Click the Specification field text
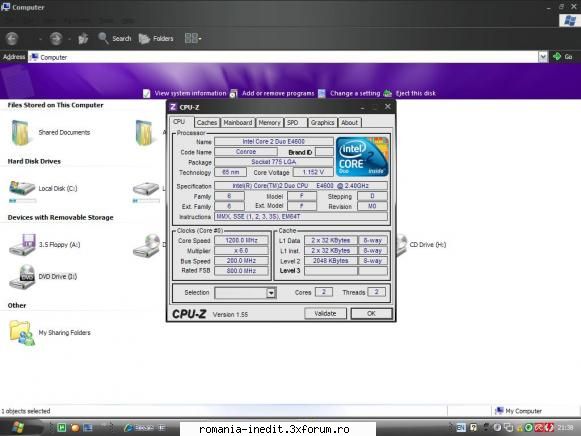The height and width of the screenshot is (436, 581). pyautogui.click(x=301, y=186)
